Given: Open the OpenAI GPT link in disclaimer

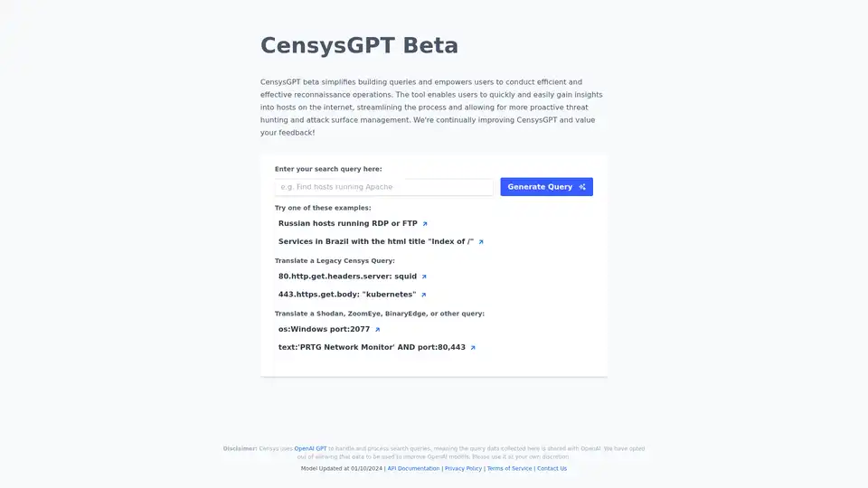Looking at the screenshot, I should coord(310,448).
